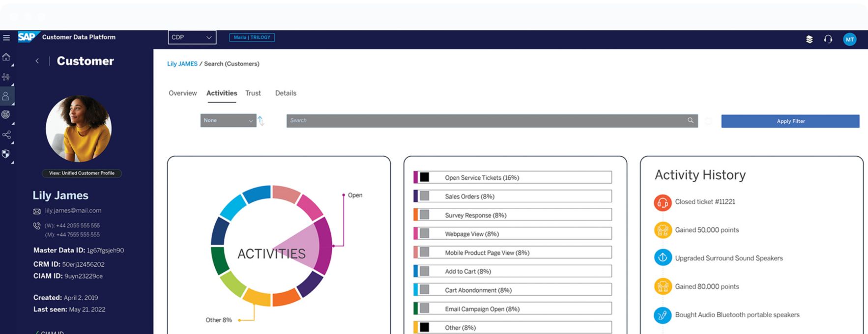The width and height of the screenshot is (868, 334).
Task: Expand the None filter dropdown
Action: (x=228, y=121)
